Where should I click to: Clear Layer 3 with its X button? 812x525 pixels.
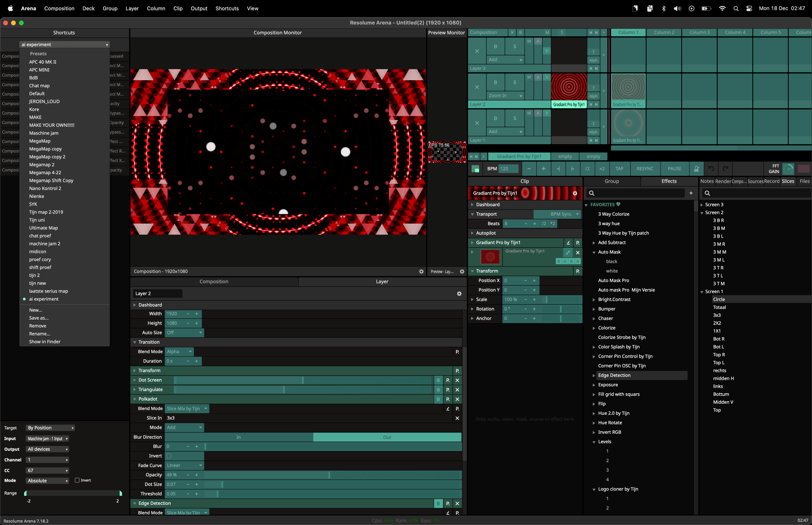tap(477, 51)
